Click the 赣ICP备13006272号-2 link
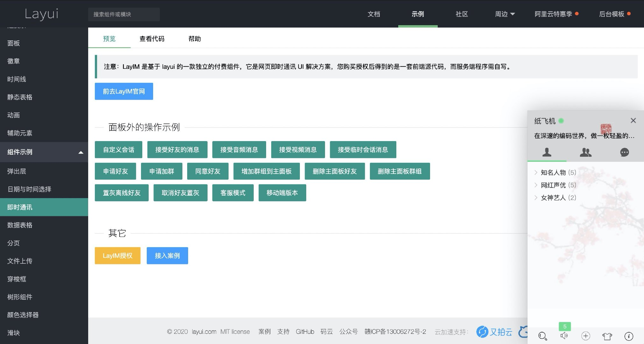Image resolution: width=644 pixels, height=344 pixels. tap(395, 332)
